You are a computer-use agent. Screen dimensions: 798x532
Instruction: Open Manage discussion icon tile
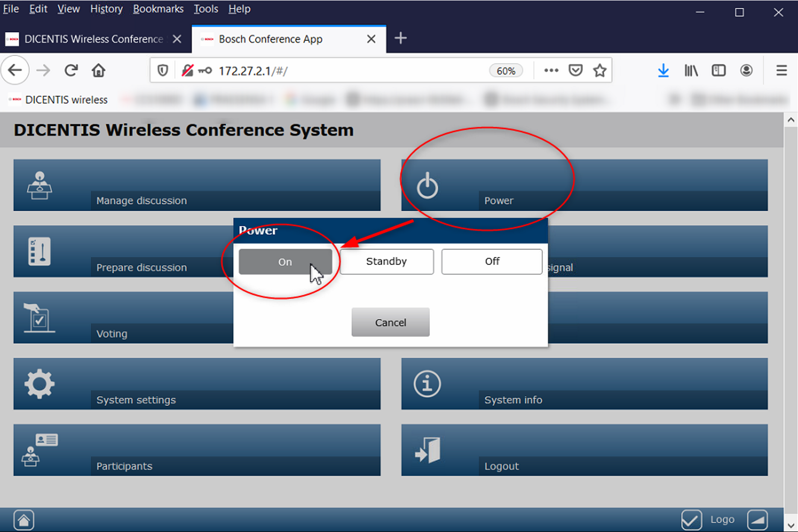(x=39, y=185)
